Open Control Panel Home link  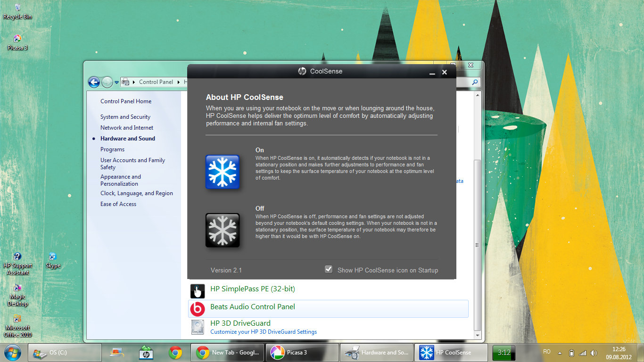[x=126, y=101]
